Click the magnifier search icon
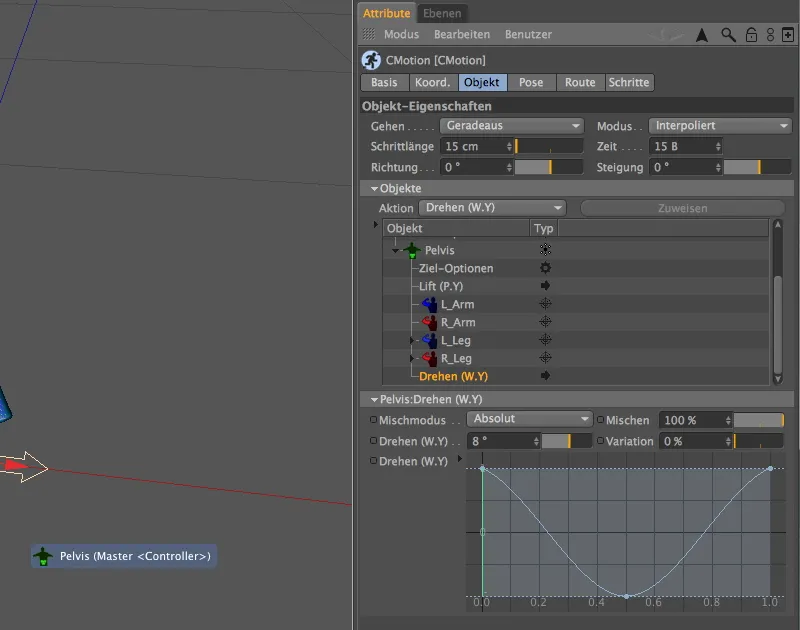The image size is (800, 630). tap(729, 33)
